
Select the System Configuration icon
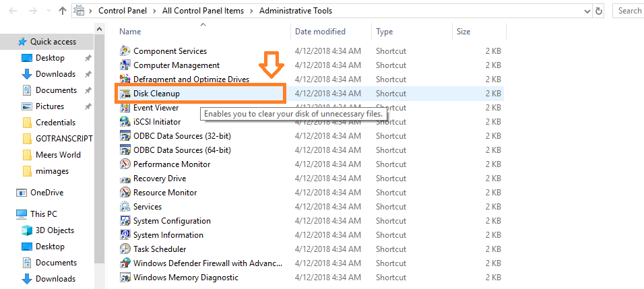(125, 221)
